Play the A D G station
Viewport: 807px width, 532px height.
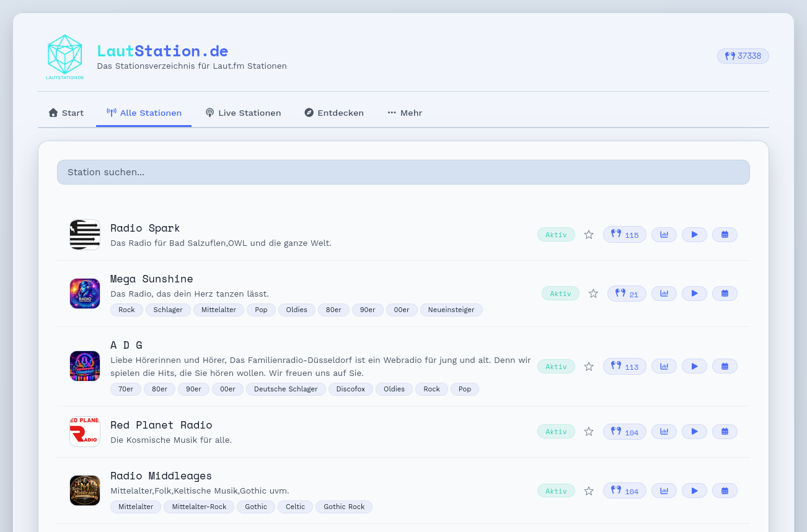694,367
